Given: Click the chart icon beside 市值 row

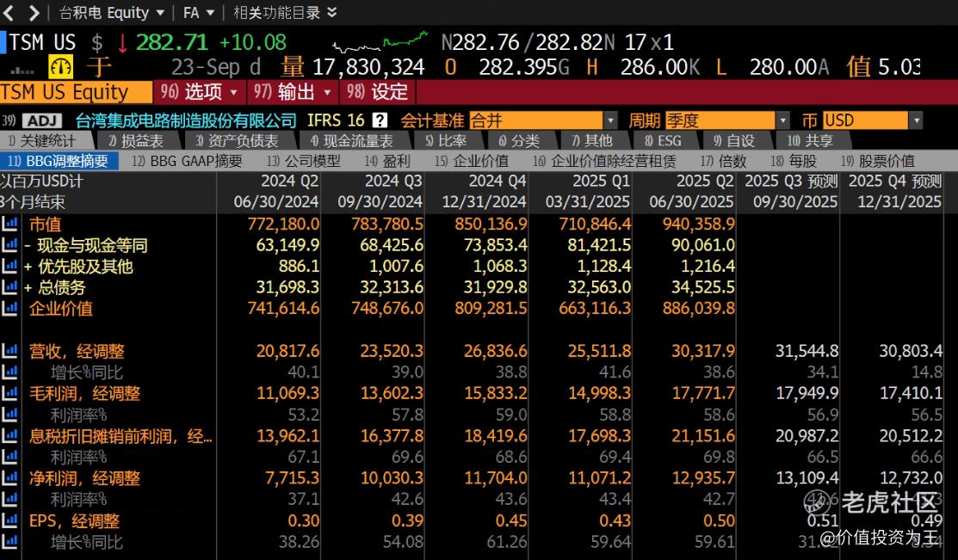Looking at the screenshot, I should point(9,225).
